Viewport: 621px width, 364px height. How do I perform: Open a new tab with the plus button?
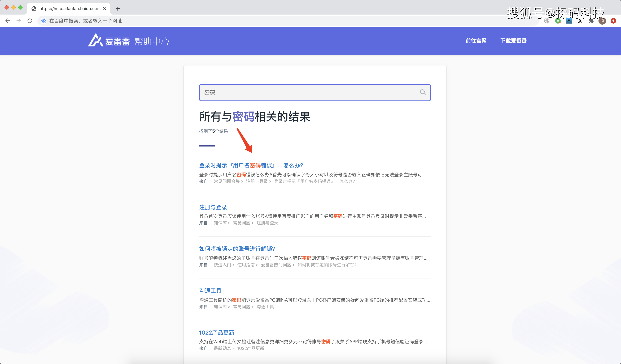click(118, 9)
